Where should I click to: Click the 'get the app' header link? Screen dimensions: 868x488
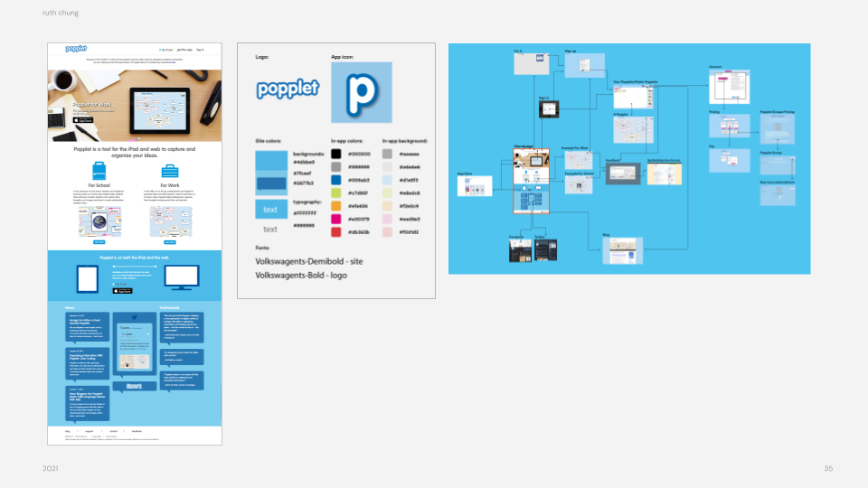coord(184,50)
